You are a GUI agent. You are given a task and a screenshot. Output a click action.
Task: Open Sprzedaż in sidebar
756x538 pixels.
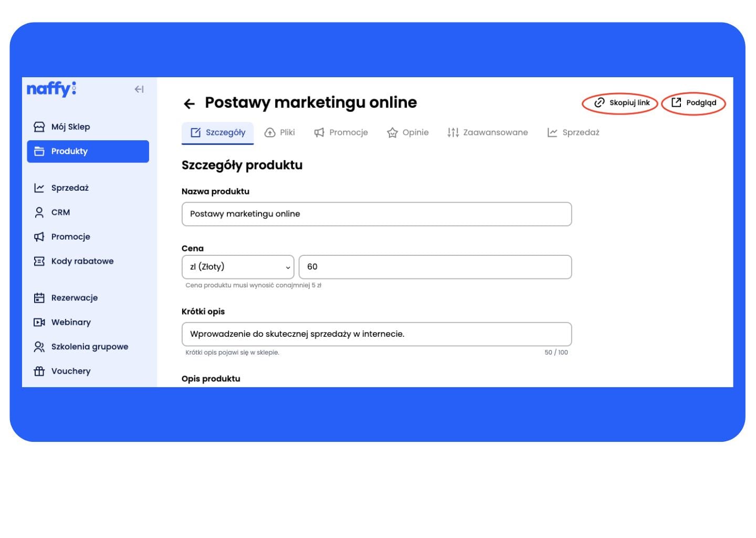point(88,188)
